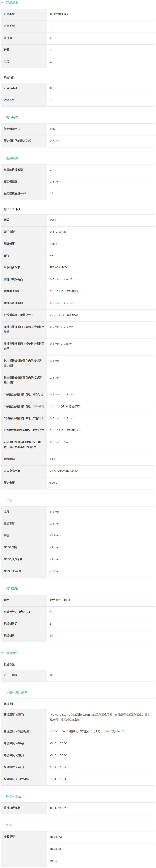Click the 每层的连接数量 label
156x868 pixels.
point(13,170)
